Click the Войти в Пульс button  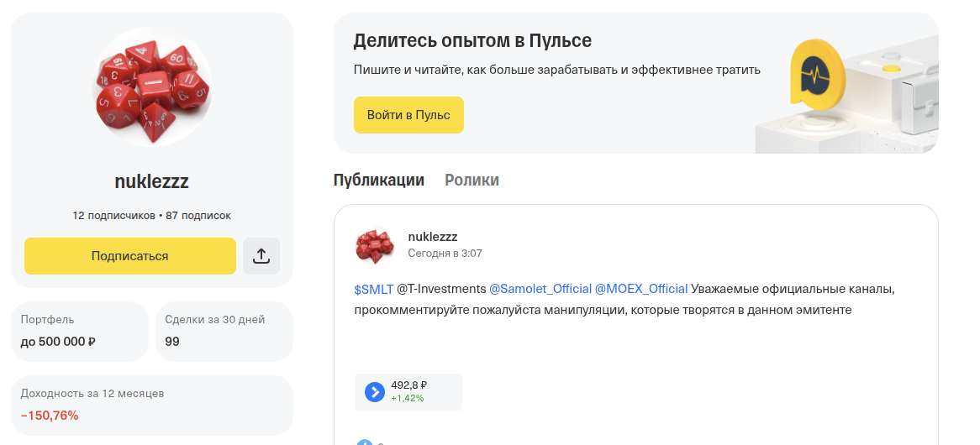pyautogui.click(x=408, y=115)
